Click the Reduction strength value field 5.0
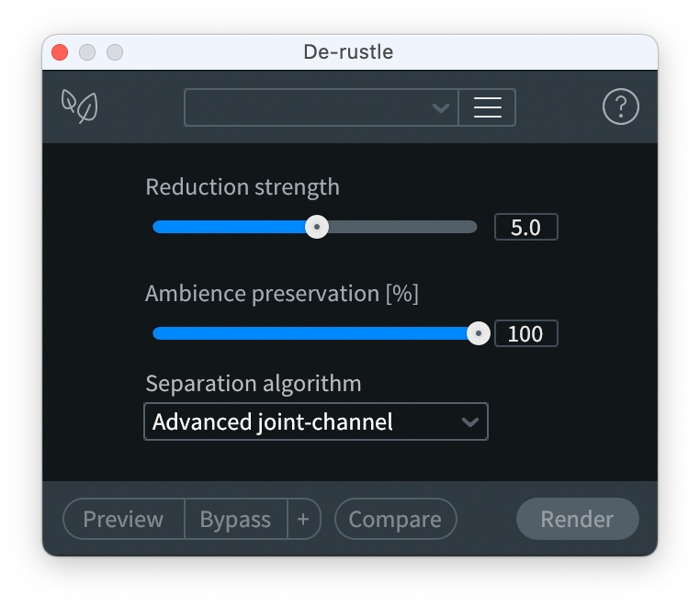This screenshot has height=606, width=700. click(x=525, y=227)
